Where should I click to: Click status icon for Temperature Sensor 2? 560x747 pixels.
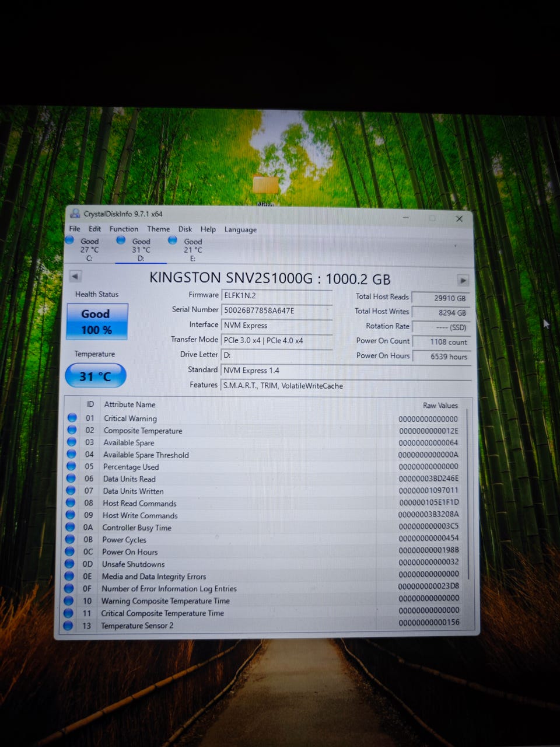[x=68, y=625]
